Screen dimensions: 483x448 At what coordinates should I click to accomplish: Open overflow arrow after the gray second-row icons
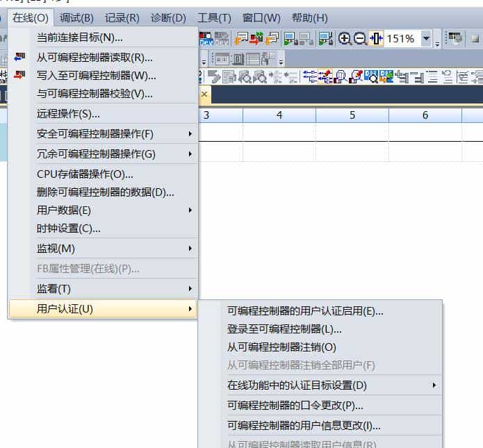pos(281,62)
